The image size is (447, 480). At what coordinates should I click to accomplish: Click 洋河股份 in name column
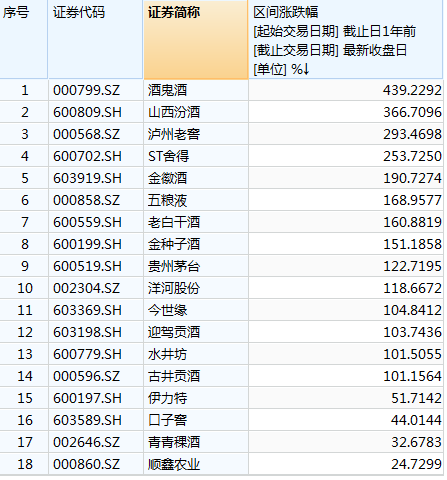tap(174, 288)
